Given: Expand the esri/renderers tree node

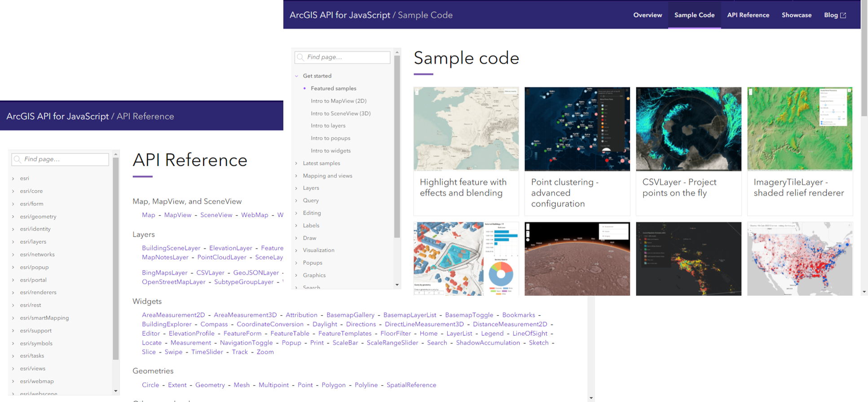Looking at the screenshot, I should (13, 293).
